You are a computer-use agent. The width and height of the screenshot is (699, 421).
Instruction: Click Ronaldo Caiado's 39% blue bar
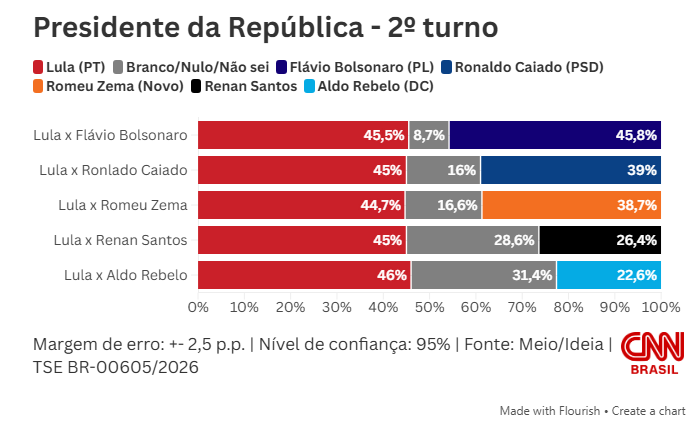[570, 170]
